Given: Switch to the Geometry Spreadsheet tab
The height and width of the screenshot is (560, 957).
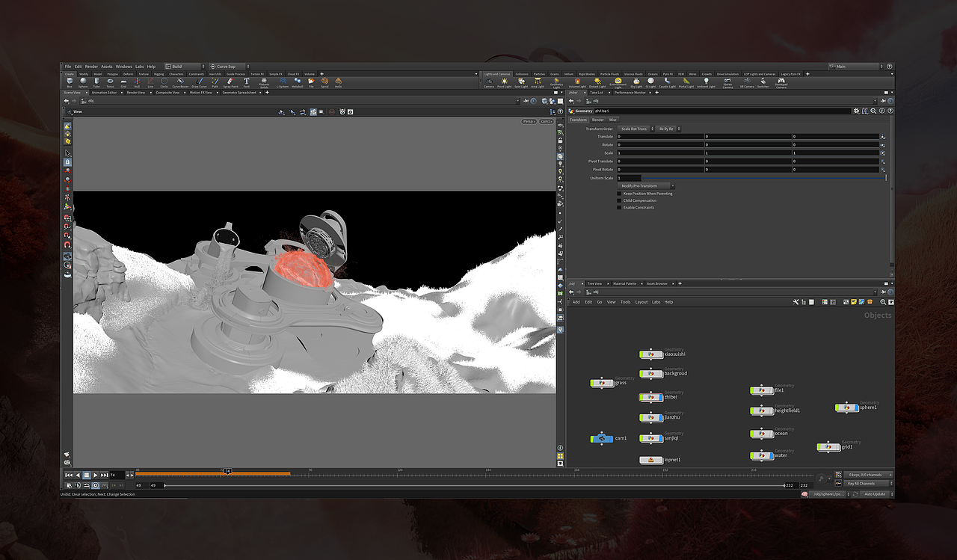Looking at the screenshot, I should coord(239,93).
